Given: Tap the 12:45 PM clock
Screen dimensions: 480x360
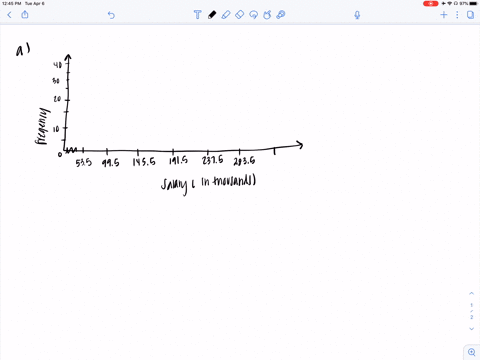Looking at the screenshot, I should tap(12, 3).
